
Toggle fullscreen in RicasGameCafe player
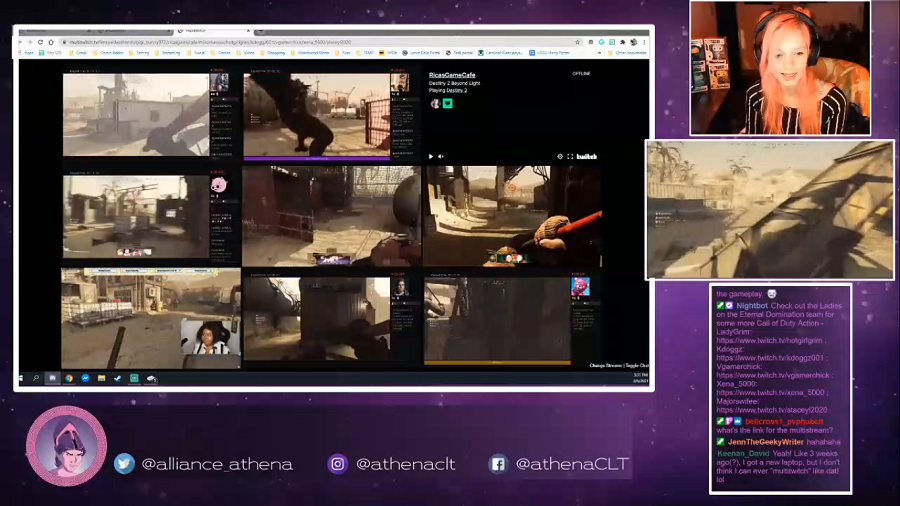tap(570, 156)
